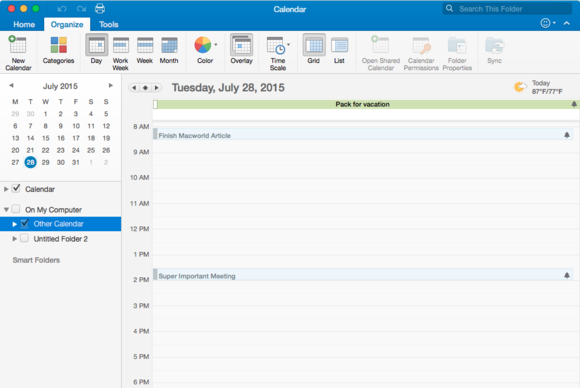Go to previous month in mini calendar
This screenshot has height=388, width=580.
tap(11, 85)
